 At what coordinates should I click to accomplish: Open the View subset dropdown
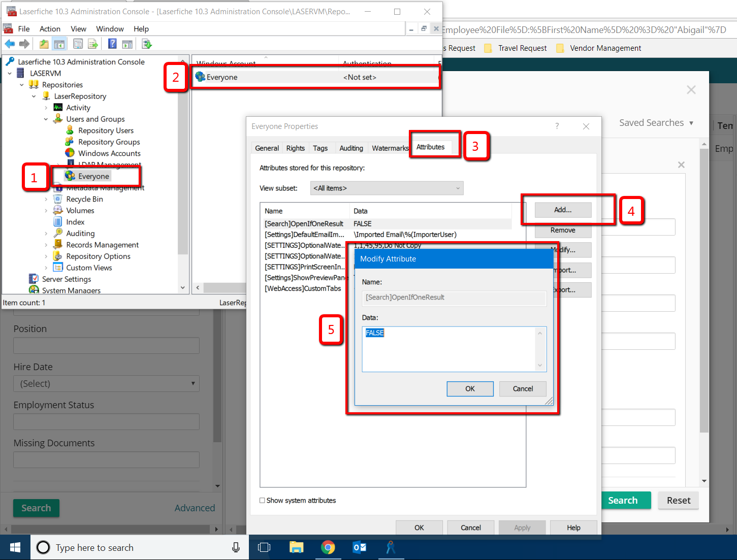pos(387,188)
